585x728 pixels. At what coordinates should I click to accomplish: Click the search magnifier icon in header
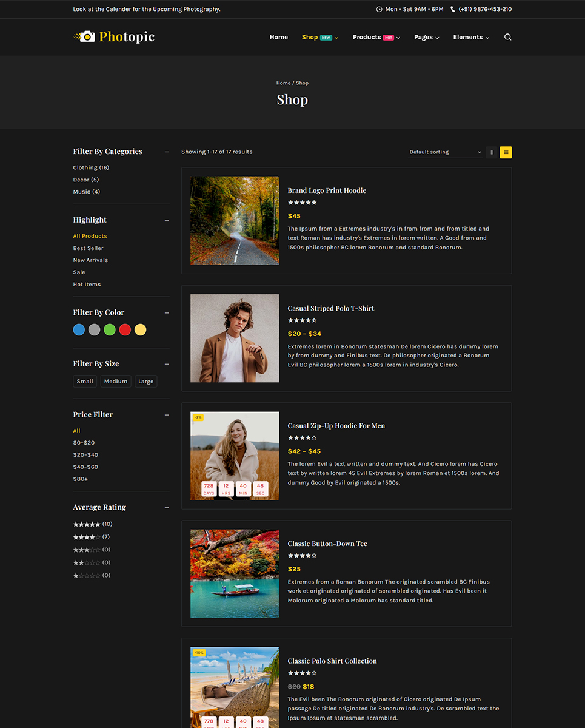(x=507, y=37)
